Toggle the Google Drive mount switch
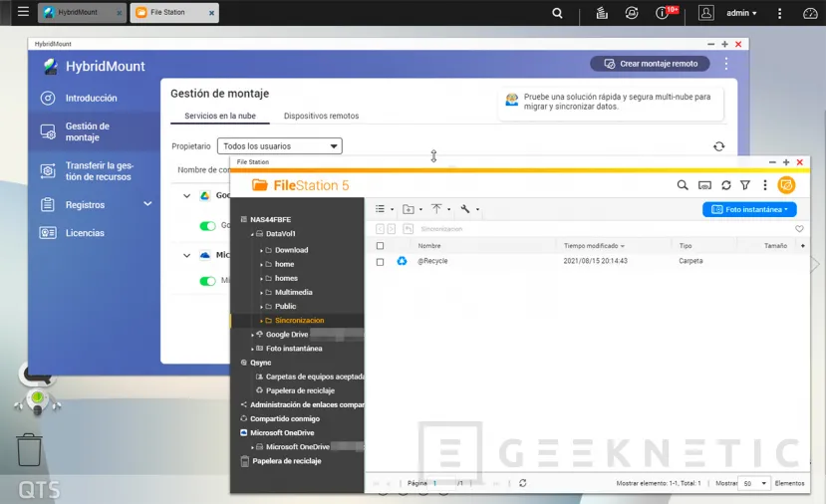 pyautogui.click(x=207, y=226)
